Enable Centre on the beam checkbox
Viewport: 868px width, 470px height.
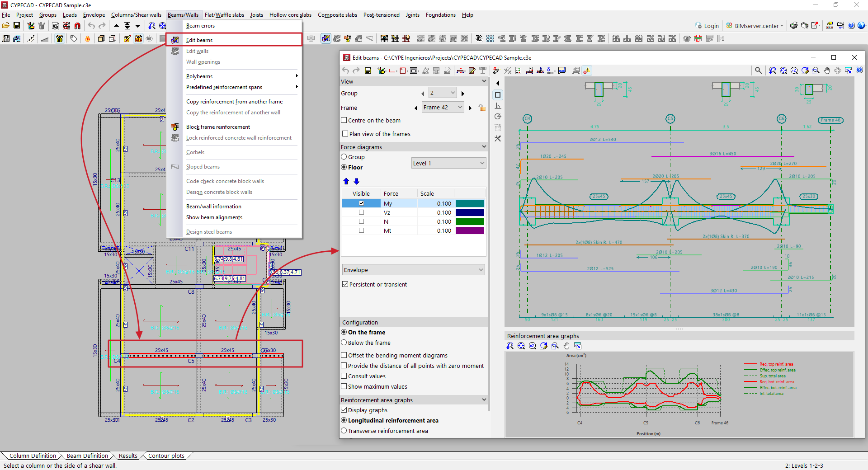(344, 120)
